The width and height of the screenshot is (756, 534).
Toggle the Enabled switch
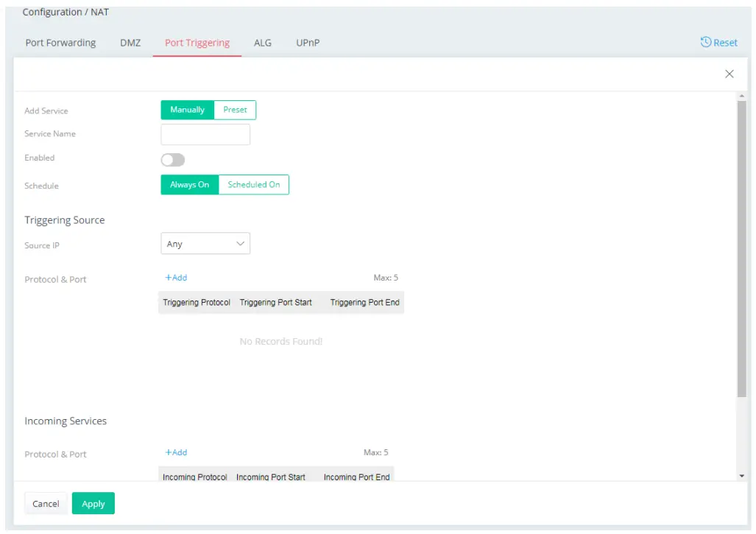172,160
